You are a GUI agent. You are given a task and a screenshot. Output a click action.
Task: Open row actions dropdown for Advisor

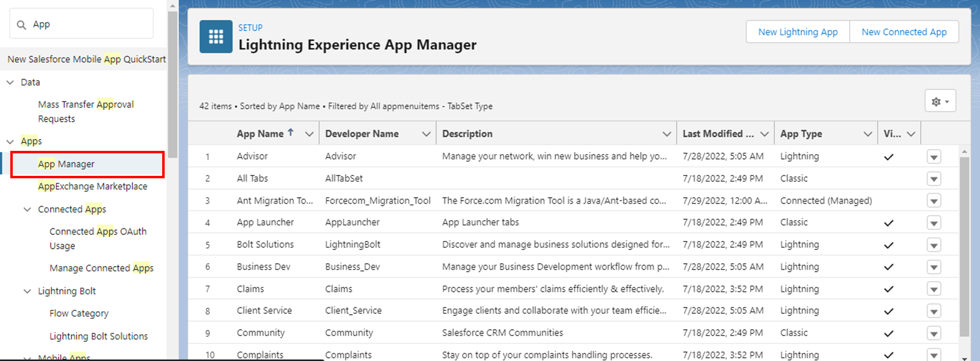pos(934,157)
